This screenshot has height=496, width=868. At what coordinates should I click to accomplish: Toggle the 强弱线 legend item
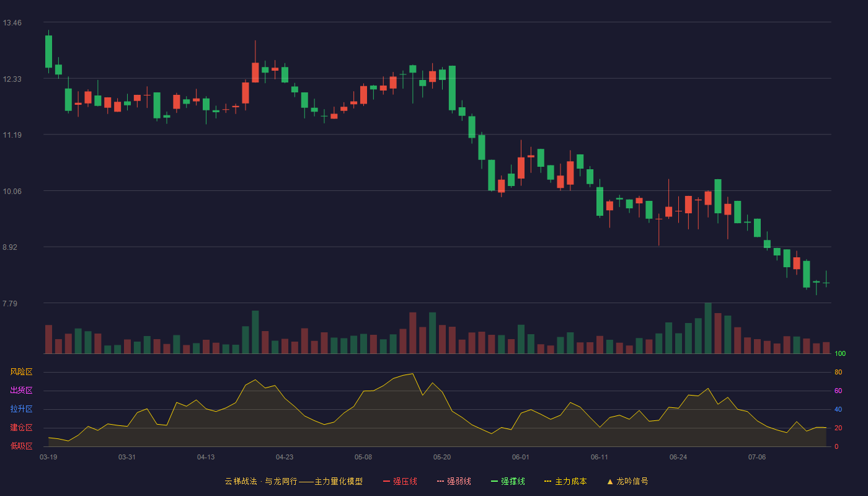point(454,481)
